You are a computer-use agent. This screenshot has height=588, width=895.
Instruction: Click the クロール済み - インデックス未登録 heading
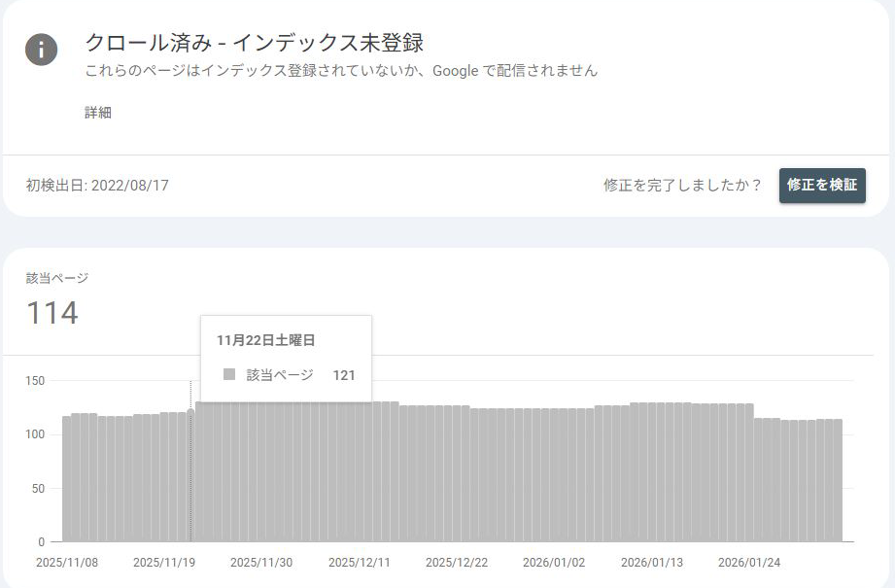(x=255, y=43)
